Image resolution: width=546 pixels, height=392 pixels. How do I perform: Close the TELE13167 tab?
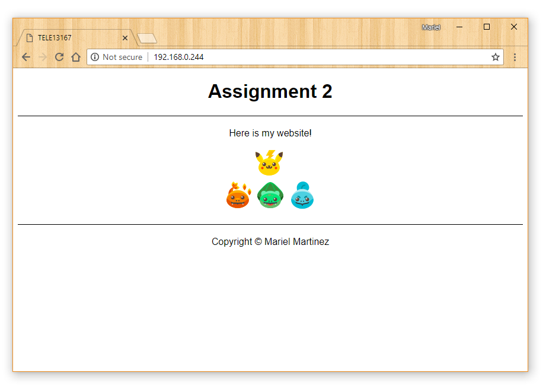(x=125, y=38)
